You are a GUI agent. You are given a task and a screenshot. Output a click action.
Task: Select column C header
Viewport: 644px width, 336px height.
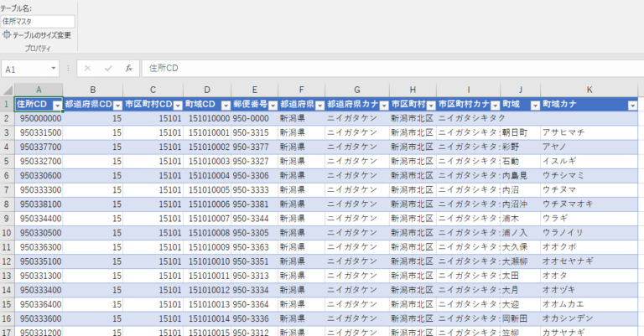[153, 90]
